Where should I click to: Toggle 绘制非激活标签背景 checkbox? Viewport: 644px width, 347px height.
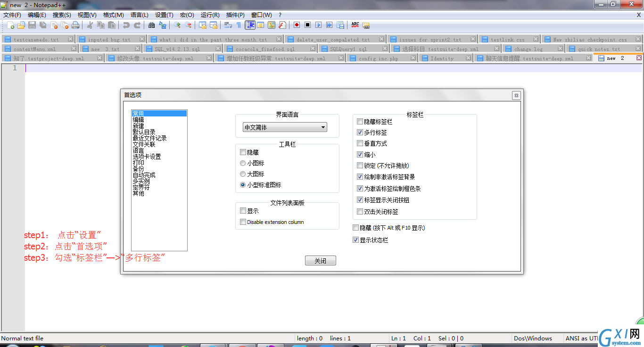point(360,177)
